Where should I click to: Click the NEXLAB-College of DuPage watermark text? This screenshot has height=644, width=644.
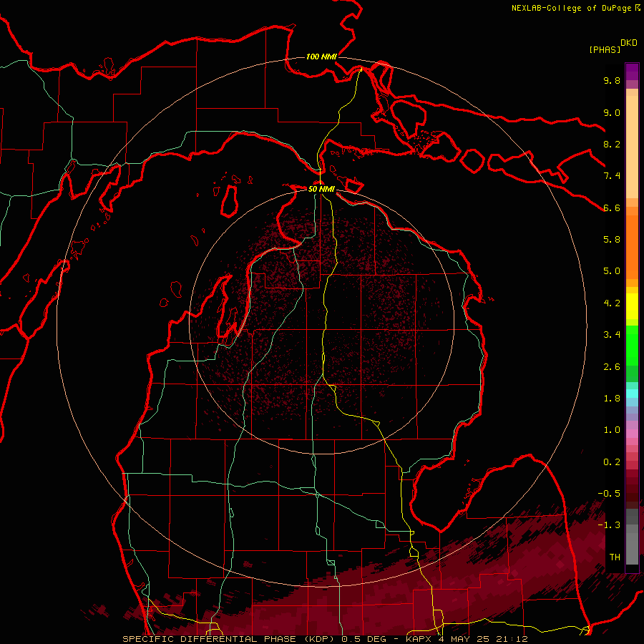pos(572,8)
